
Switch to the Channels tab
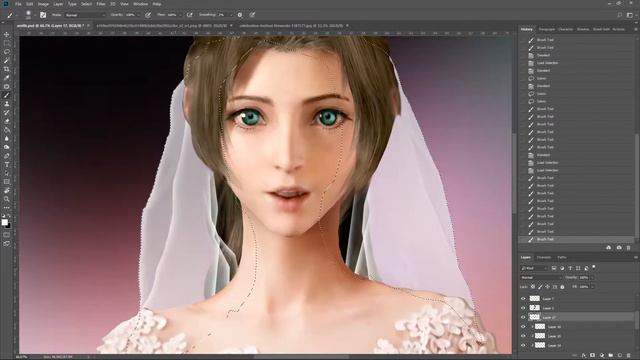544,258
